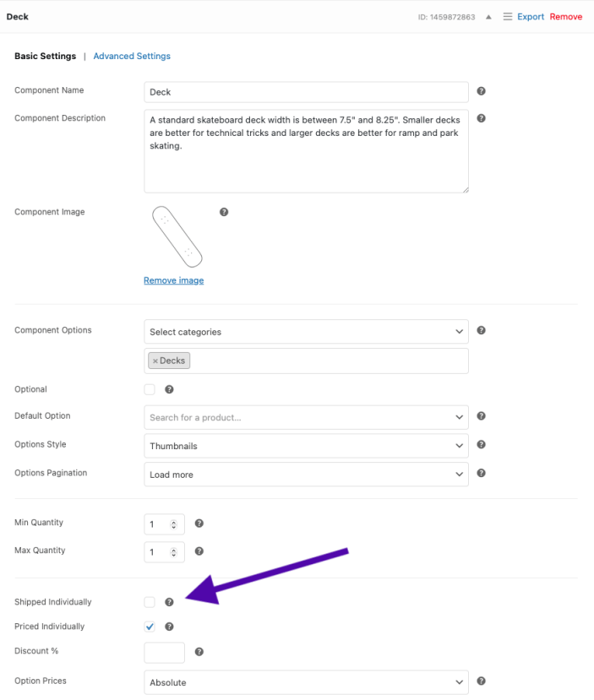Viewport: 594px width, 700px height.
Task: Remove the Decks category tag
Action: [155, 361]
